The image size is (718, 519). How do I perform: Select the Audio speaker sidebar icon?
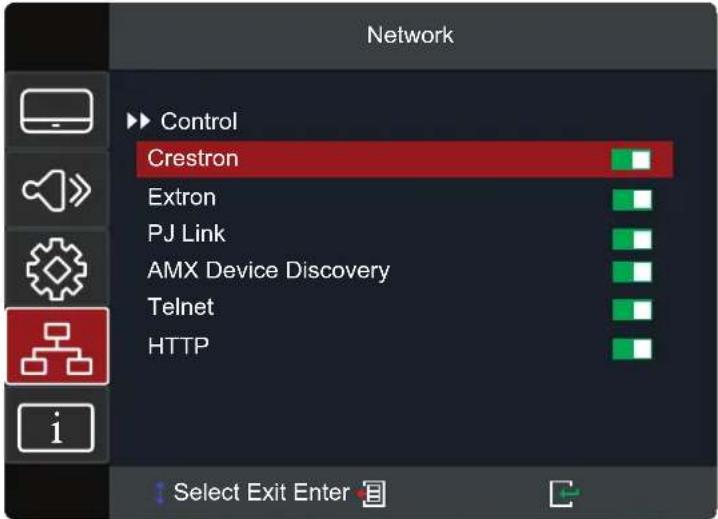coord(57,190)
